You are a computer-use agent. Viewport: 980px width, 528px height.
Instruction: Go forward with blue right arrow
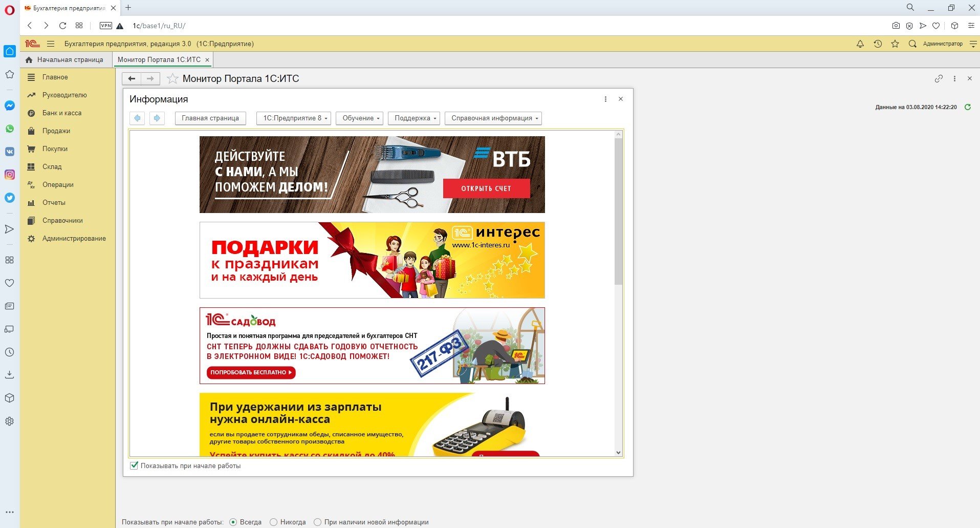click(157, 118)
